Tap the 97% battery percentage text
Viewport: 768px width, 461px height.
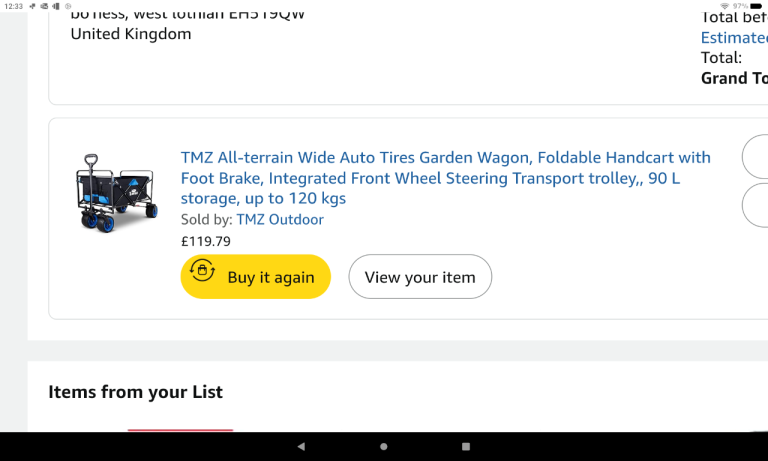[740, 6]
